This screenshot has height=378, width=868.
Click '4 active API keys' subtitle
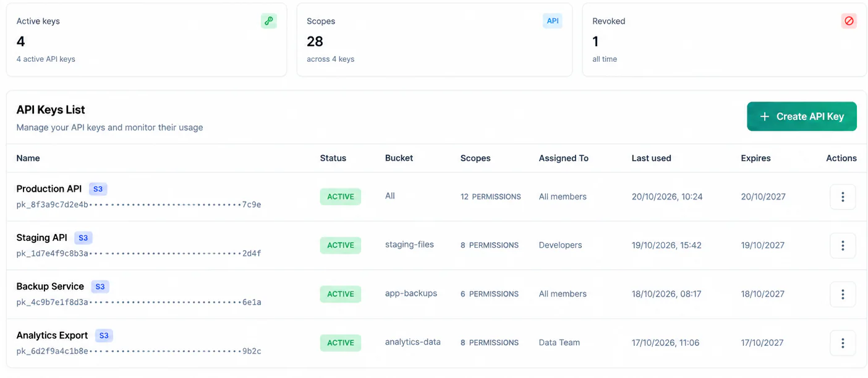pyautogui.click(x=46, y=59)
